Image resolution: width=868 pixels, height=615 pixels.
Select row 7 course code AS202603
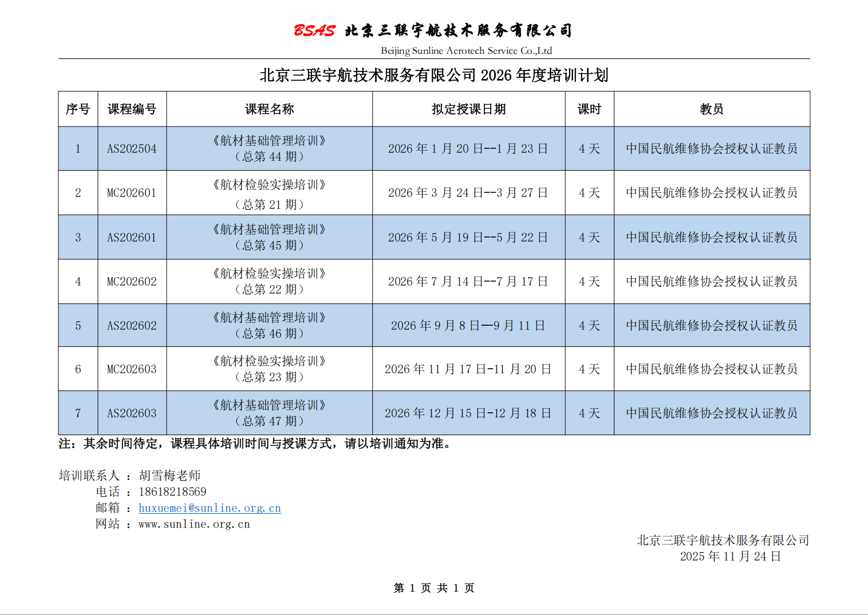click(132, 413)
